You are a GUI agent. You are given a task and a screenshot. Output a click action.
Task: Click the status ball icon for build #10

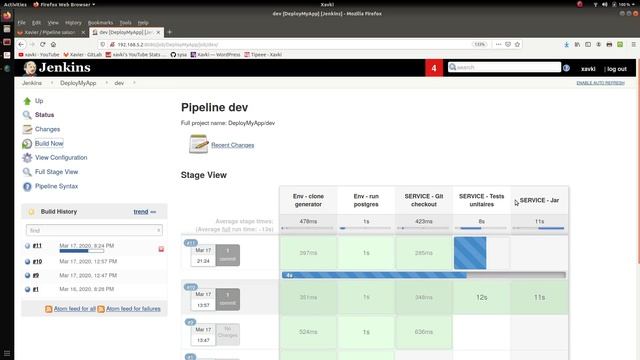pyautogui.click(x=27, y=262)
